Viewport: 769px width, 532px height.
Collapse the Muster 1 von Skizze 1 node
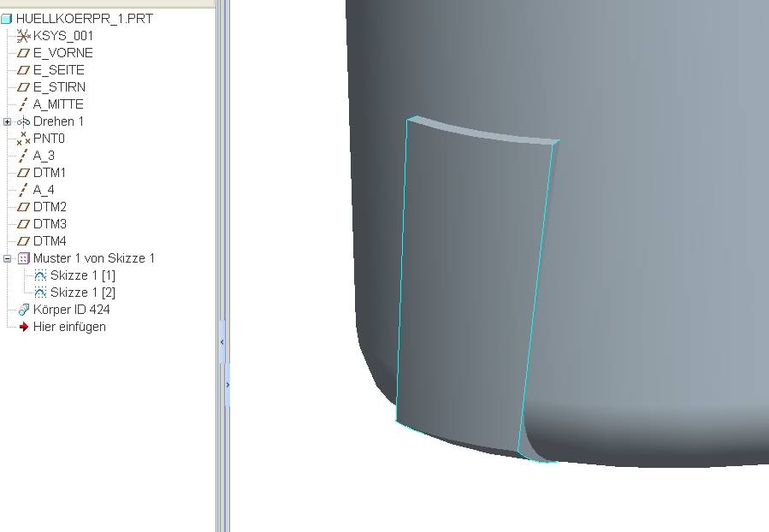coord(7,258)
